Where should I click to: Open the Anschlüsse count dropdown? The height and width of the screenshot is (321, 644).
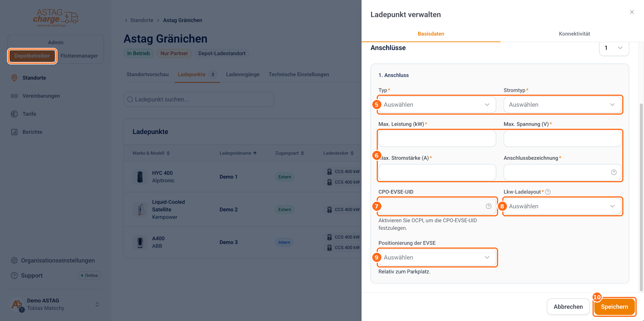pos(614,48)
